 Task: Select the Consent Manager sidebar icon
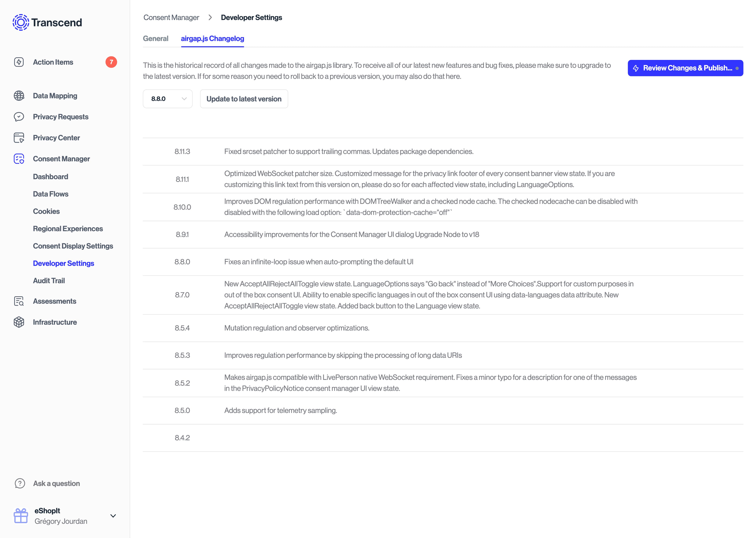point(19,159)
